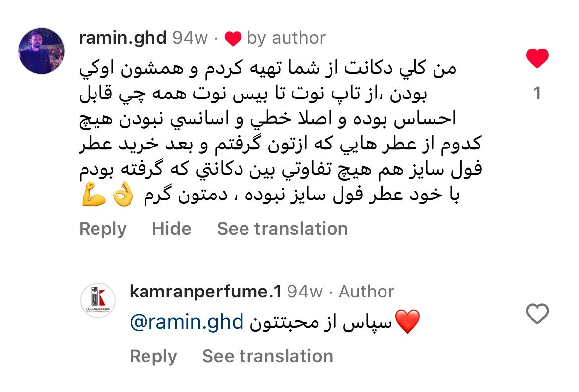Screen dimensions: 579x392
Task: Open the kamranperfume.1 logo avatar
Action: coord(98,301)
